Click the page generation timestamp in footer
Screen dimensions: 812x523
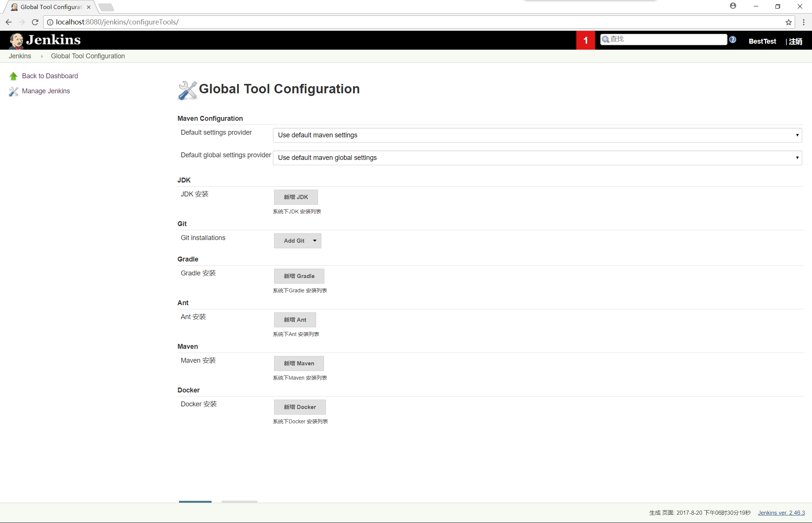point(700,513)
